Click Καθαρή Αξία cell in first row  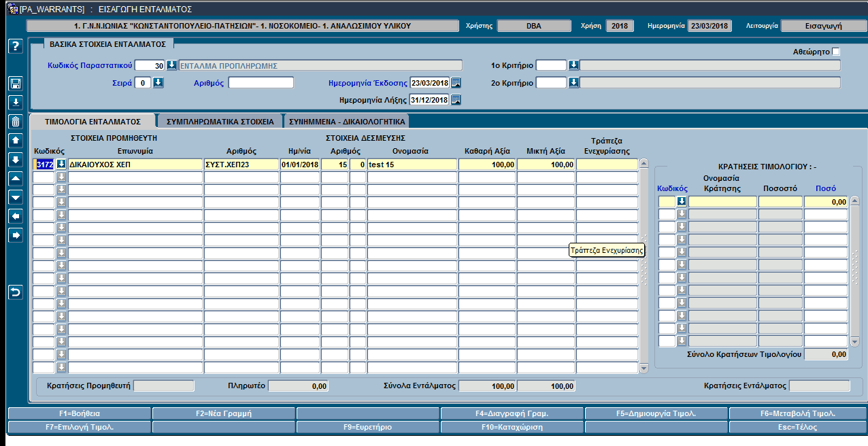tap(487, 165)
